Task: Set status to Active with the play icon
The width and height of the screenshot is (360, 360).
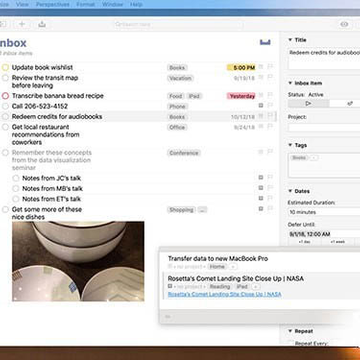Action: point(309,104)
